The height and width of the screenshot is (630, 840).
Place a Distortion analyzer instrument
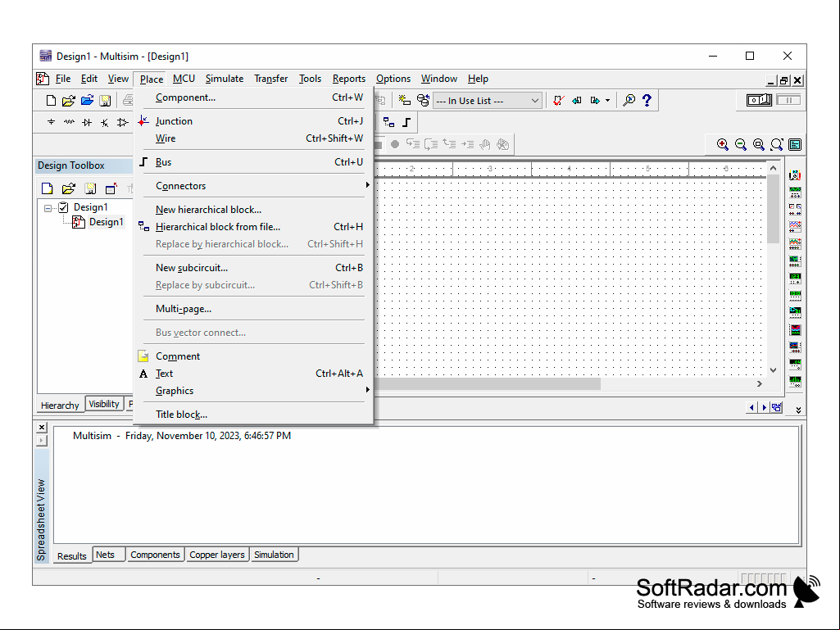pyautogui.click(x=795, y=365)
